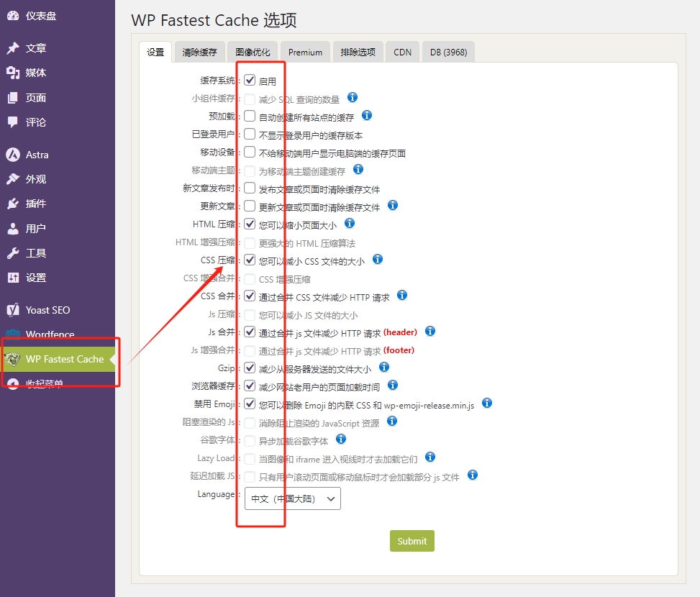This screenshot has width=700, height=597.
Task: Click the 小组件缓存 checkbox
Action: coord(250,99)
